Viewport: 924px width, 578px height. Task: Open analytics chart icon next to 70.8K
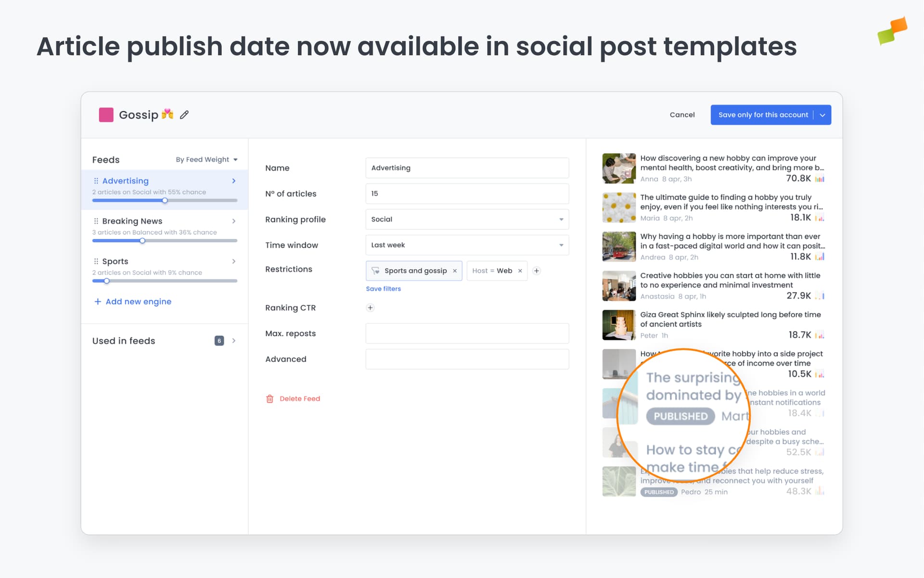[820, 179]
